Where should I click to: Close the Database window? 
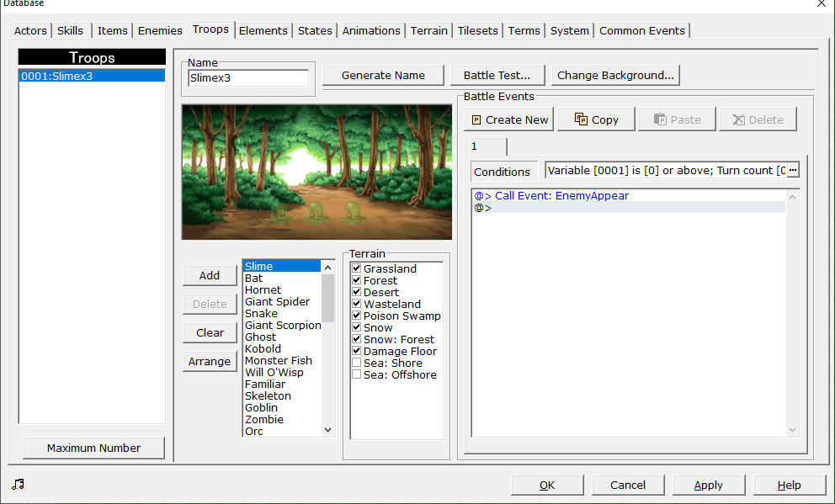pyautogui.click(x=822, y=3)
